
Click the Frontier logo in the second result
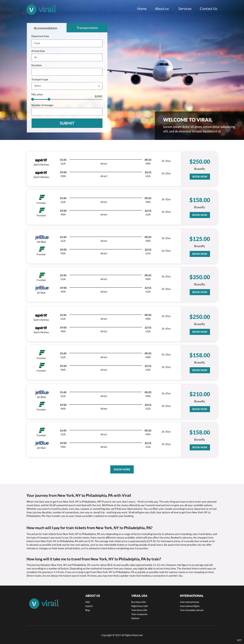coord(42,197)
